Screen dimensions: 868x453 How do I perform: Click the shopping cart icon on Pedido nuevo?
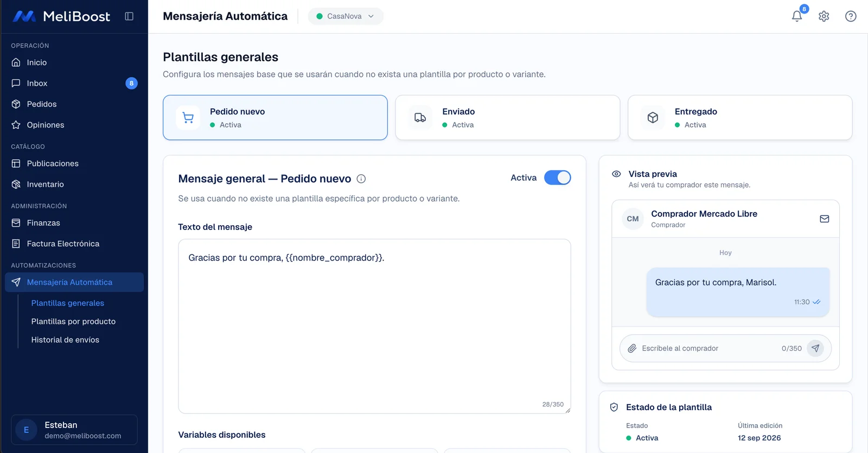tap(188, 118)
